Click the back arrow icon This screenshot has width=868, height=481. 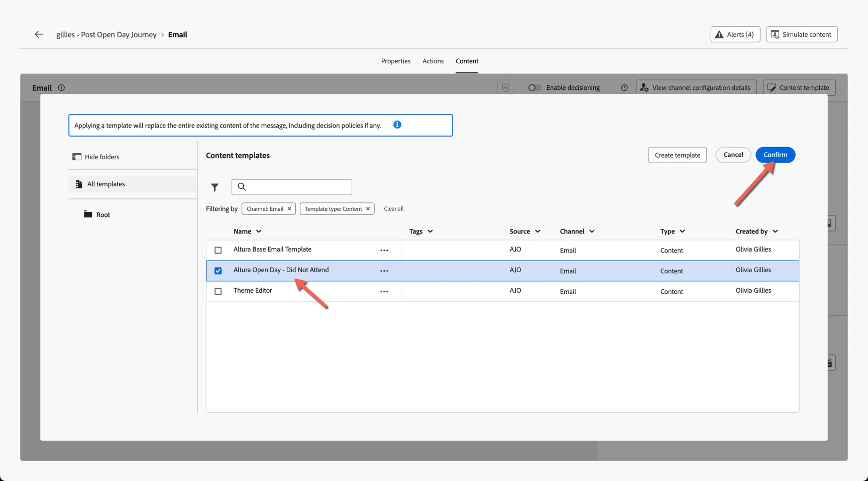click(x=39, y=34)
